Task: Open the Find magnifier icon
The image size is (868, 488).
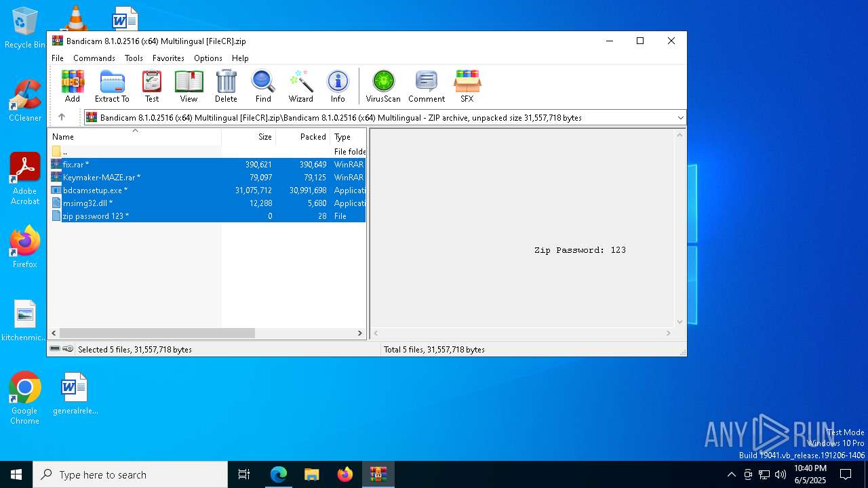Action: coord(263,86)
